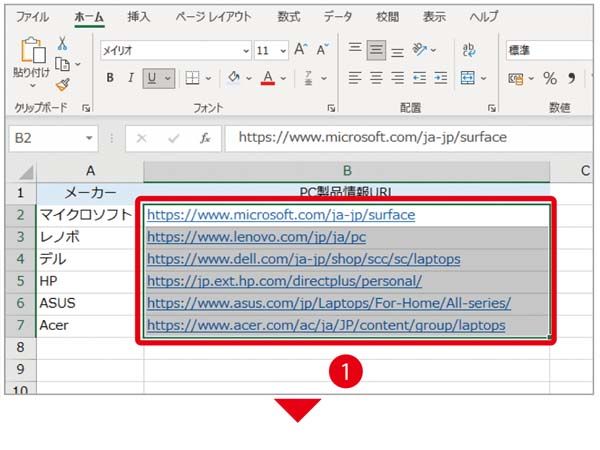This screenshot has width=600, height=450.
Task: Open the font name dropdown
Action: 246,51
